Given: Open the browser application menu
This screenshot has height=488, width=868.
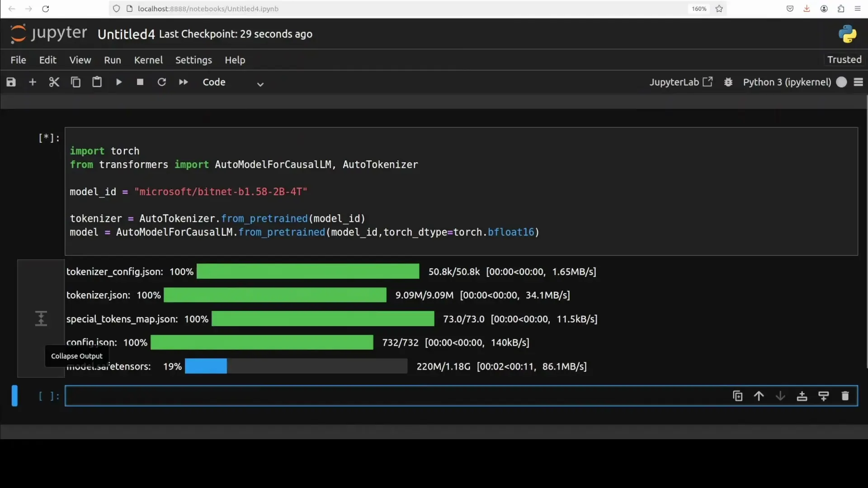Looking at the screenshot, I should [858, 9].
